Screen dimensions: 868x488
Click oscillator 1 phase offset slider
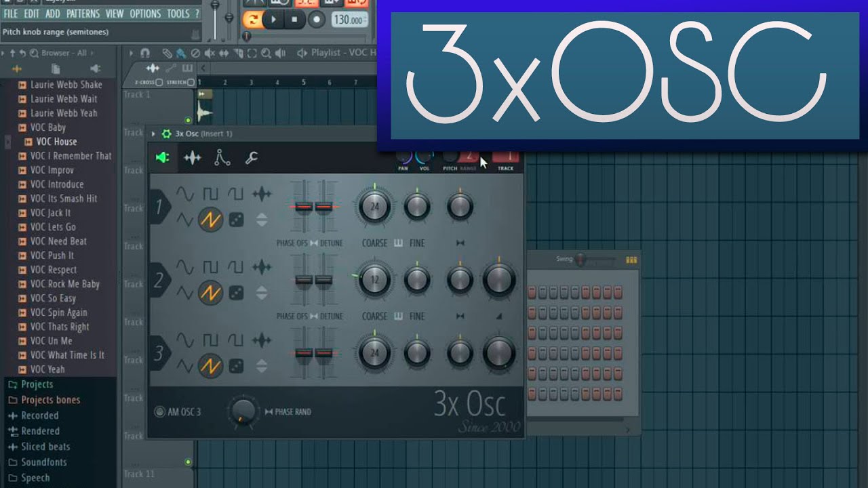click(x=303, y=206)
